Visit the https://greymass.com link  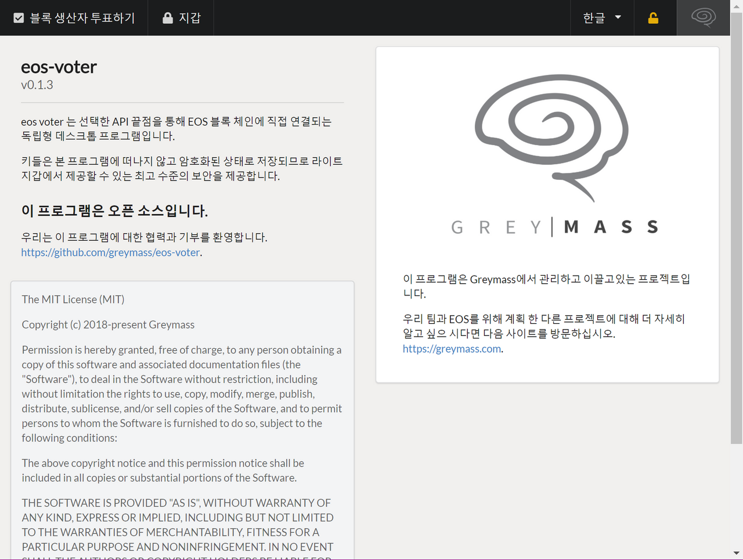(x=452, y=349)
